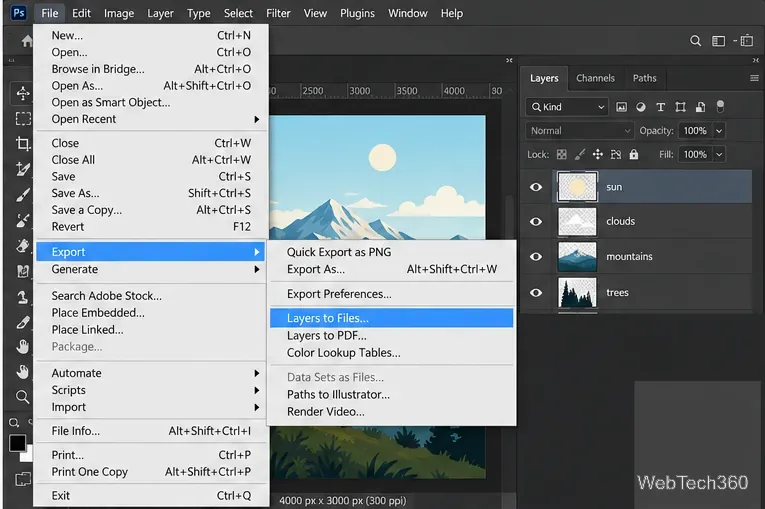The image size is (765, 509).
Task: Open the Opacity slider dropdown arrow
Action: pyautogui.click(x=719, y=131)
